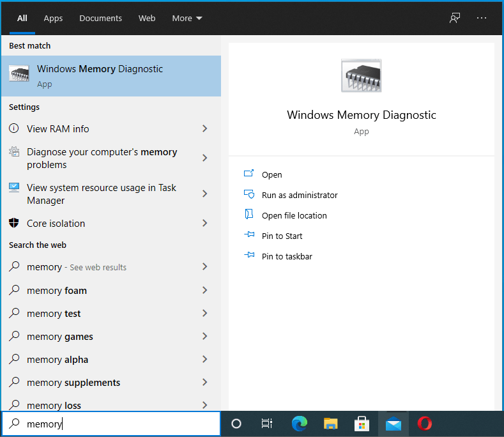Click the Run as administrator shield icon
The height and width of the screenshot is (437, 504).
pos(248,194)
